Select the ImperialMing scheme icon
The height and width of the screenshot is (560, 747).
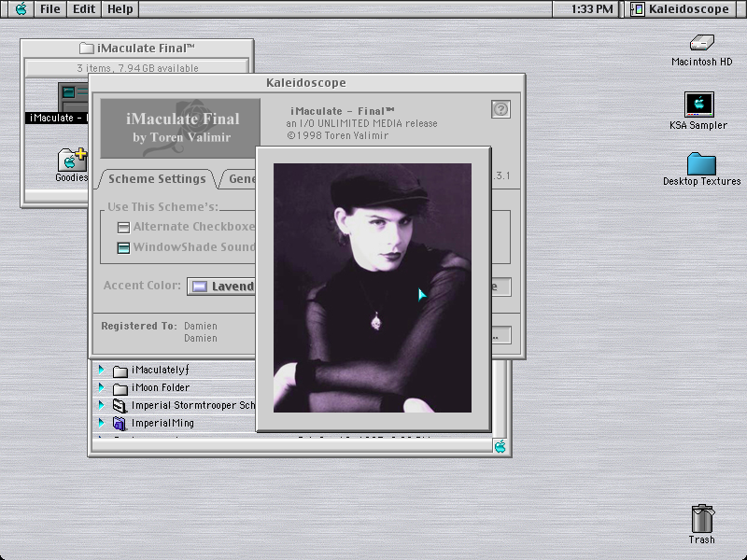pyautogui.click(x=120, y=424)
